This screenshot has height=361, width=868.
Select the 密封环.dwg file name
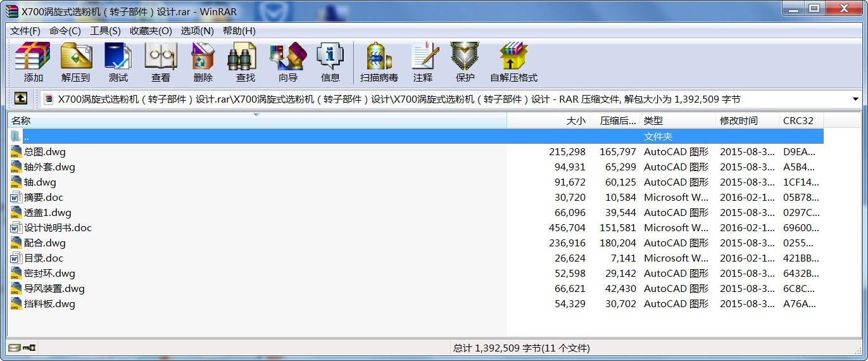point(49,274)
